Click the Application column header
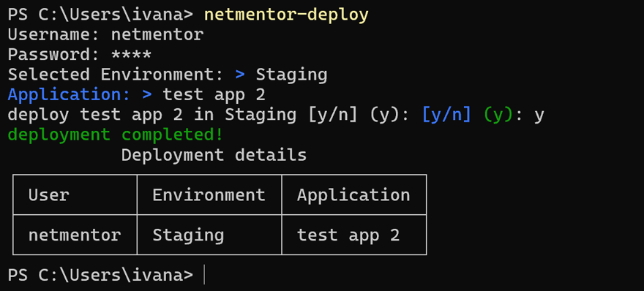Viewport: 644px width, 291px height. (353, 195)
